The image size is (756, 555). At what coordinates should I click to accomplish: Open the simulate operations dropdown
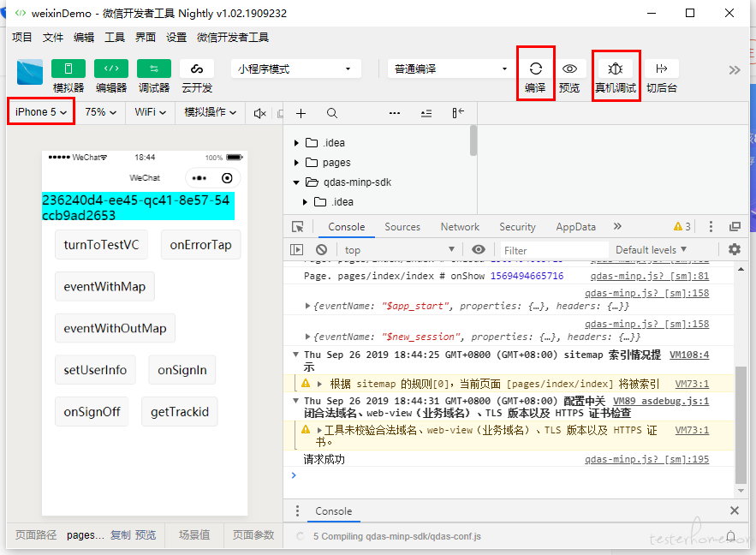pyautogui.click(x=211, y=112)
